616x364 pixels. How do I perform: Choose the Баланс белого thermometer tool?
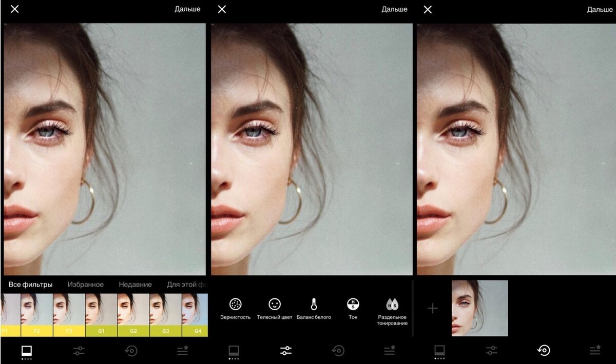coord(314,309)
